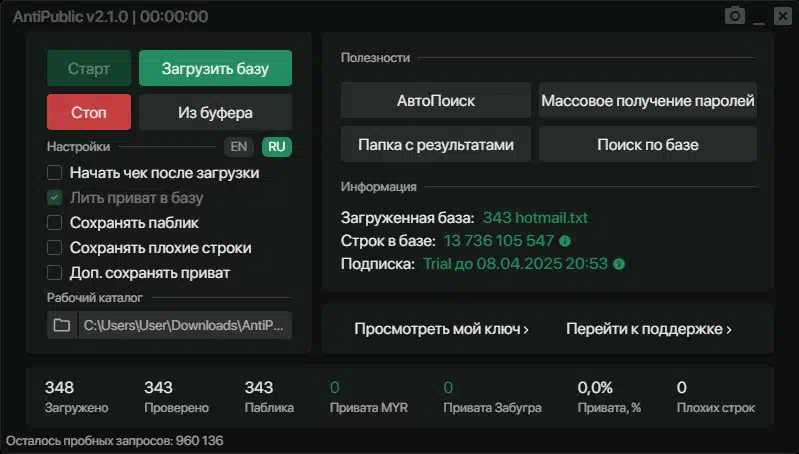Image resolution: width=799 pixels, height=454 pixels.
Task: Click the "Trial до 08.04.2025 20:53" subscription text
Action: [x=515, y=264]
